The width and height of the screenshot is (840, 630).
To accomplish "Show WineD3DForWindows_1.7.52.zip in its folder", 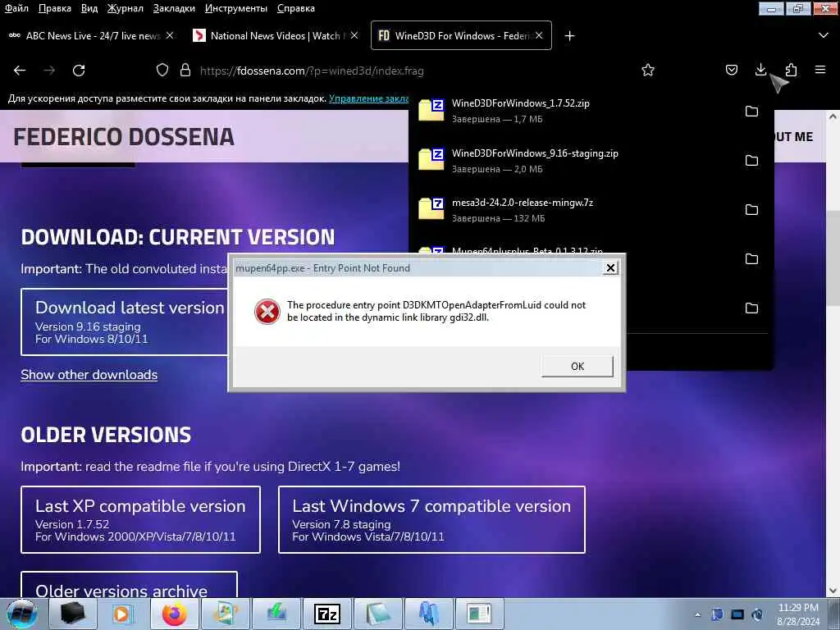I will [751, 111].
